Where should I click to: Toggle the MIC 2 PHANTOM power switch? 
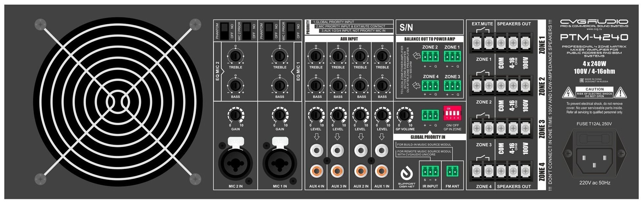coord(224,31)
